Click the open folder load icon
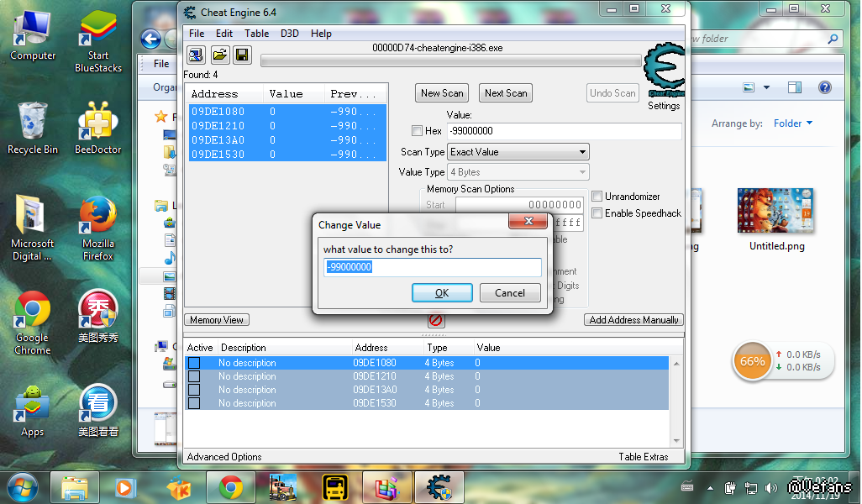 (x=219, y=55)
